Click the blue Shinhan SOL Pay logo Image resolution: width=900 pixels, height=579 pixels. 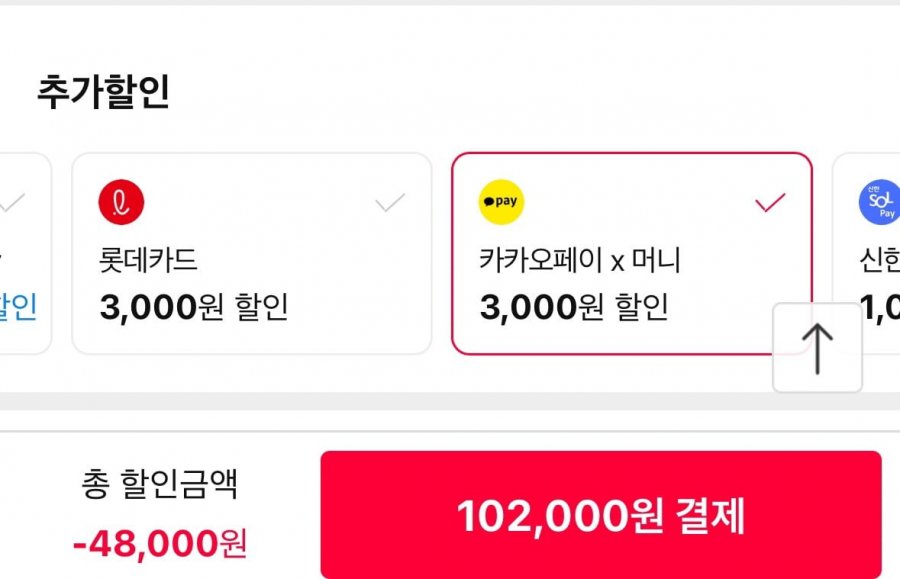pyautogui.click(x=879, y=203)
